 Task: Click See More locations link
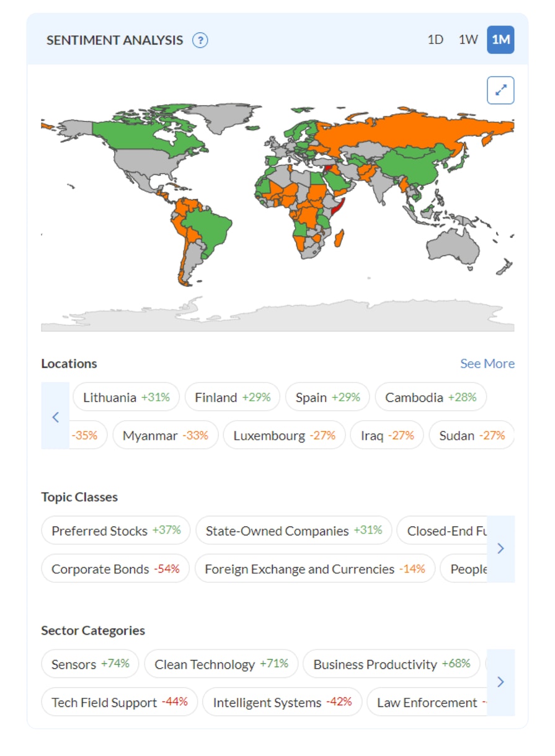(x=487, y=364)
